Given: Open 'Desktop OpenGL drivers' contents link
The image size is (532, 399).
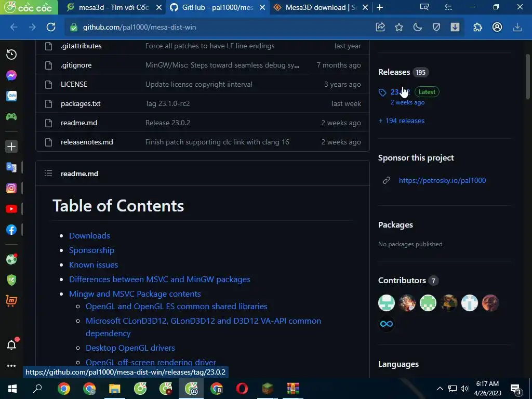Looking at the screenshot, I should pyautogui.click(x=130, y=348).
